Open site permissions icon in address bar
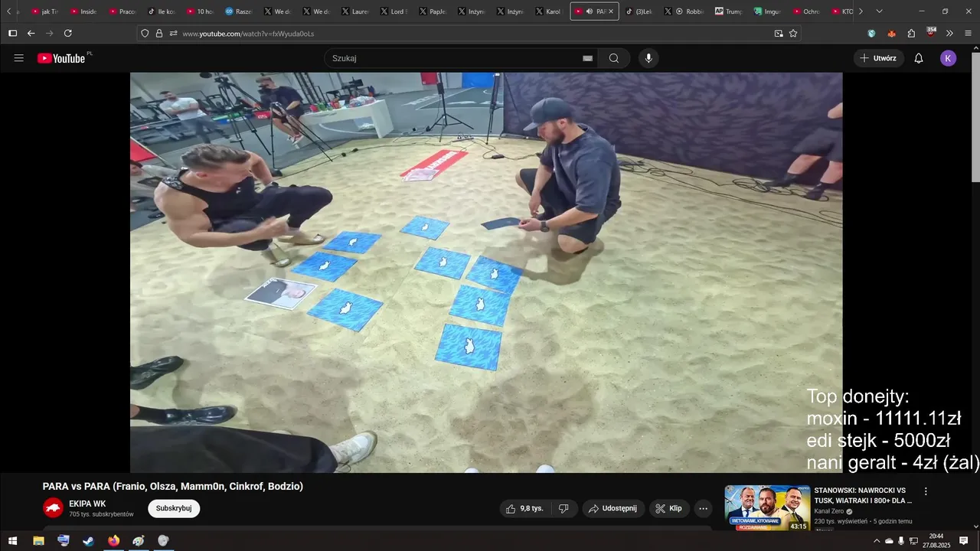The width and height of the screenshot is (980, 551). 173,33
